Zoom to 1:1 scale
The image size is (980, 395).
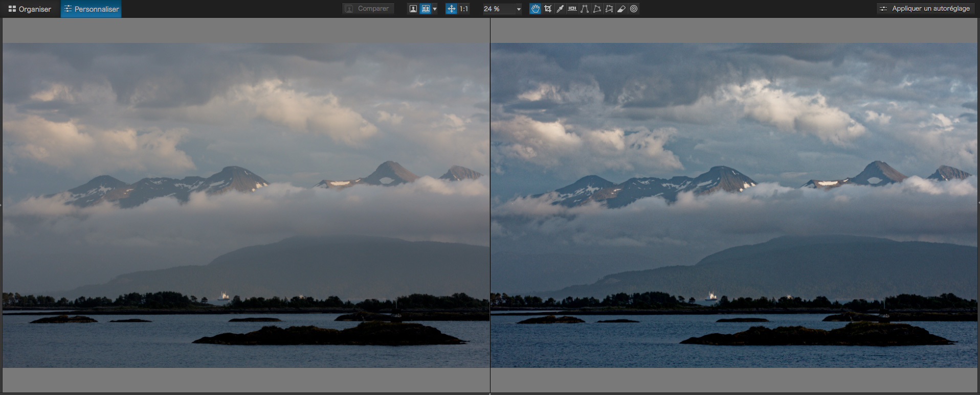(464, 9)
